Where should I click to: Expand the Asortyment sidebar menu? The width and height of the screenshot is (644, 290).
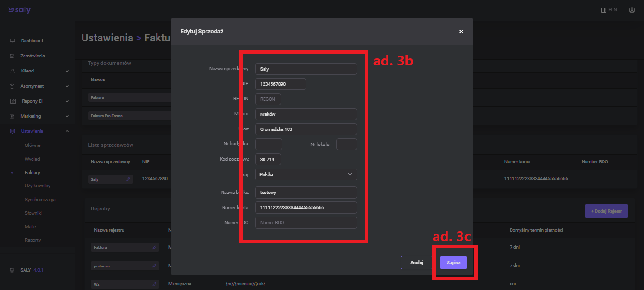click(x=67, y=86)
